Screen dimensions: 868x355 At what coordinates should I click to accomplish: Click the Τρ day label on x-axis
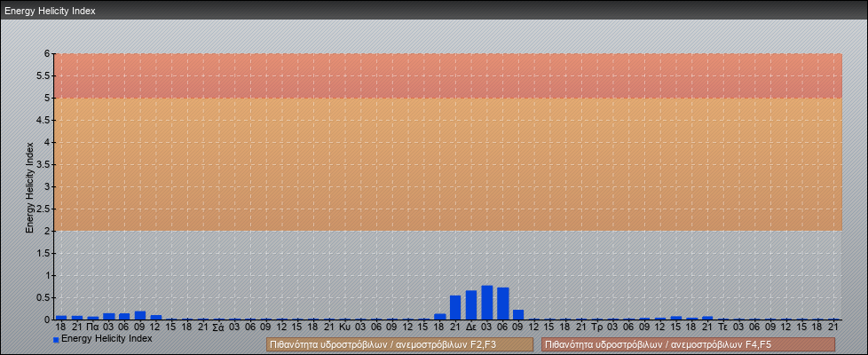click(x=597, y=327)
